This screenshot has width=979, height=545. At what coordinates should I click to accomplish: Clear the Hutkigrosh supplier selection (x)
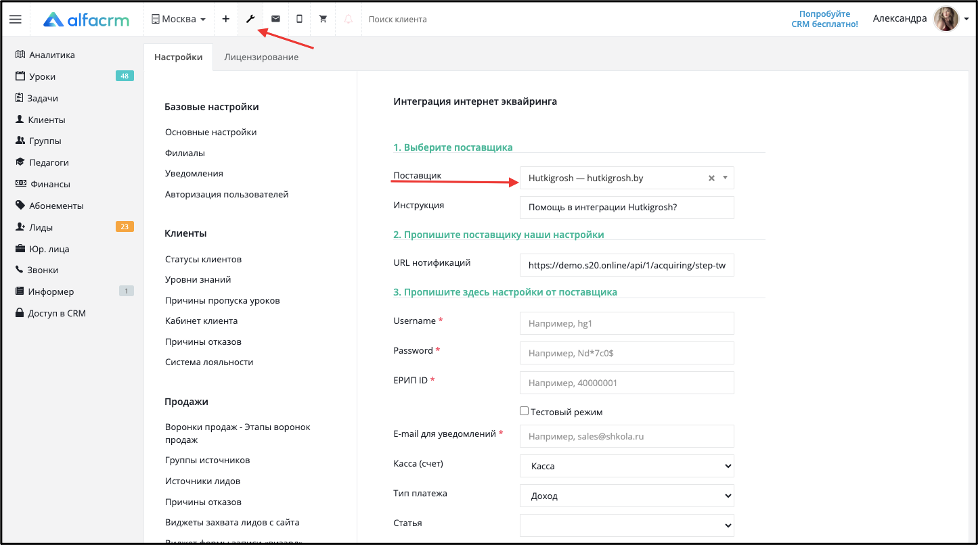click(x=711, y=179)
